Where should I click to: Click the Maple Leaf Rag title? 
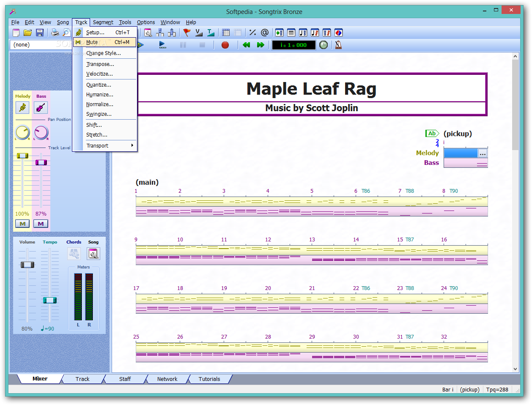pos(311,89)
